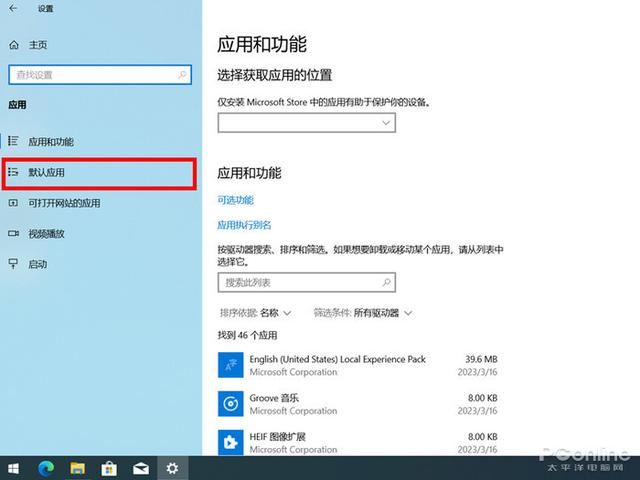Click the Settings gear on taskbar
Viewport: 640px width, 480px height.
coord(172,468)
